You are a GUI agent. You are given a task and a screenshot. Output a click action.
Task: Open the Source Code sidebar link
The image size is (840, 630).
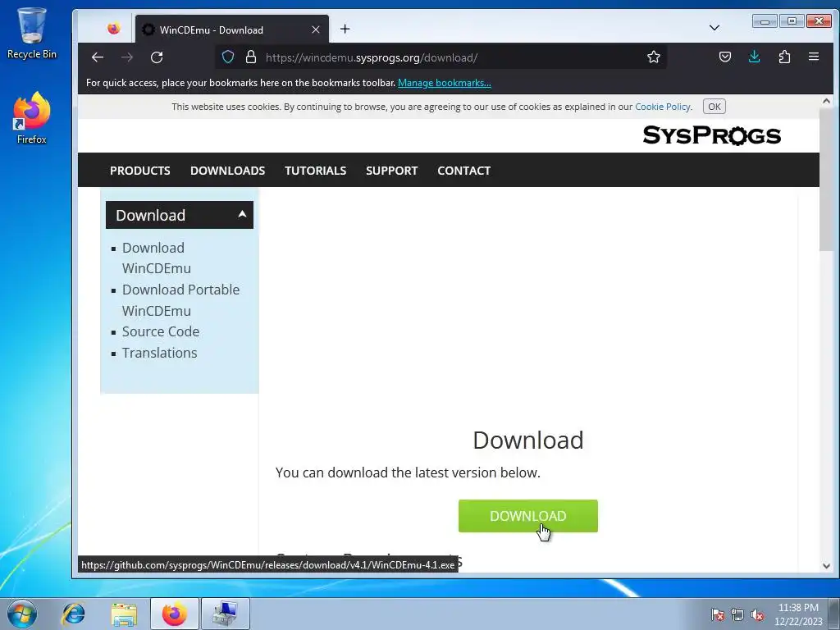161,331
